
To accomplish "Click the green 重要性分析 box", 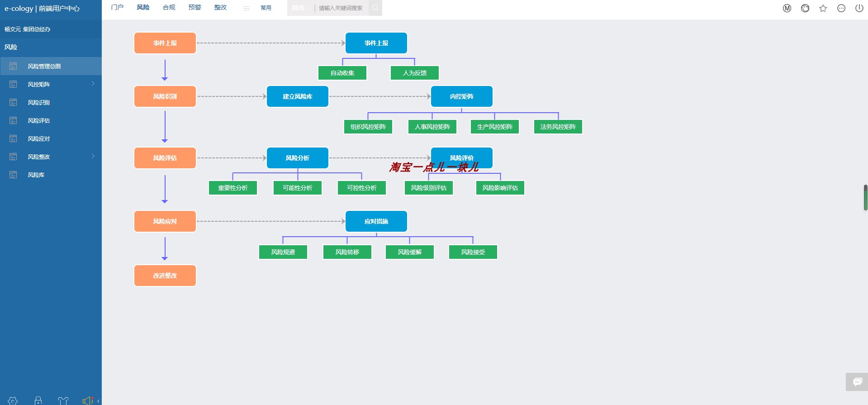I will point(233,188).
